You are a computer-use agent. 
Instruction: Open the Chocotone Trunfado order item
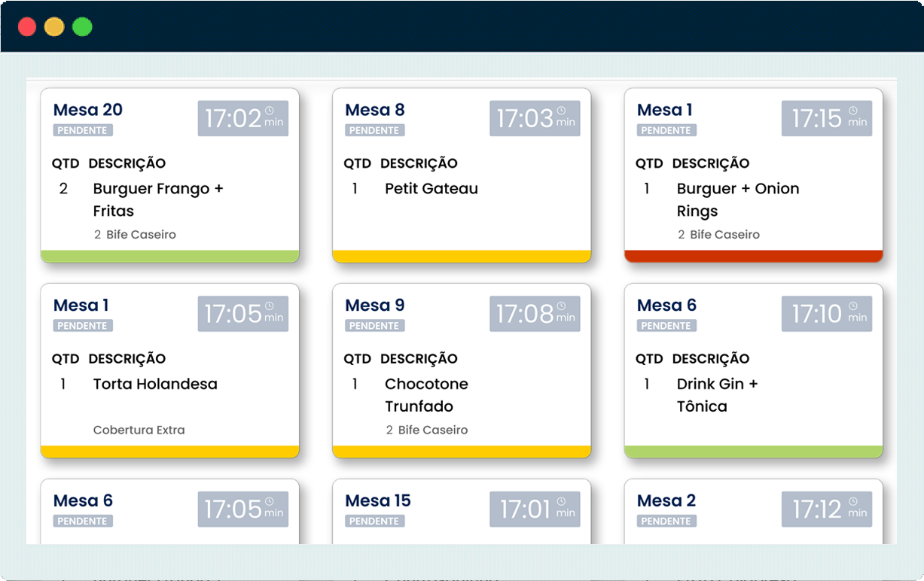[x=426, y=395]
